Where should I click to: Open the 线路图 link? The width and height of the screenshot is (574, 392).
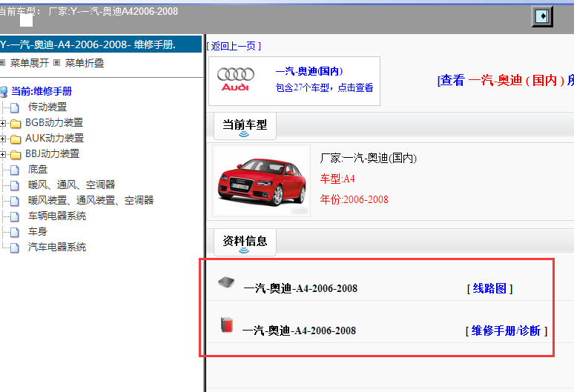[x=489, y=288]
